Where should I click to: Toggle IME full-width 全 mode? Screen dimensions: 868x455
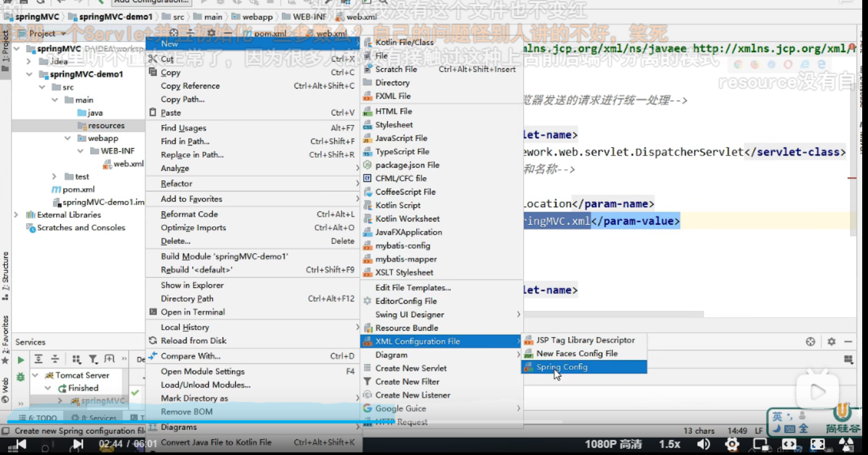(x=803, y=429)
